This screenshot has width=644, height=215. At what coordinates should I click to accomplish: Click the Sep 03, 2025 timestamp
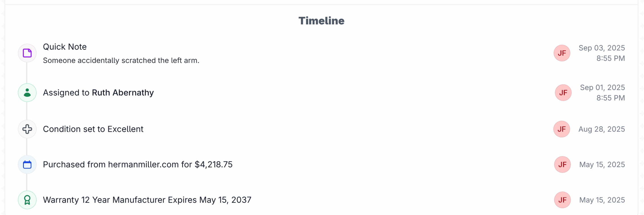[x=602, y=48]
